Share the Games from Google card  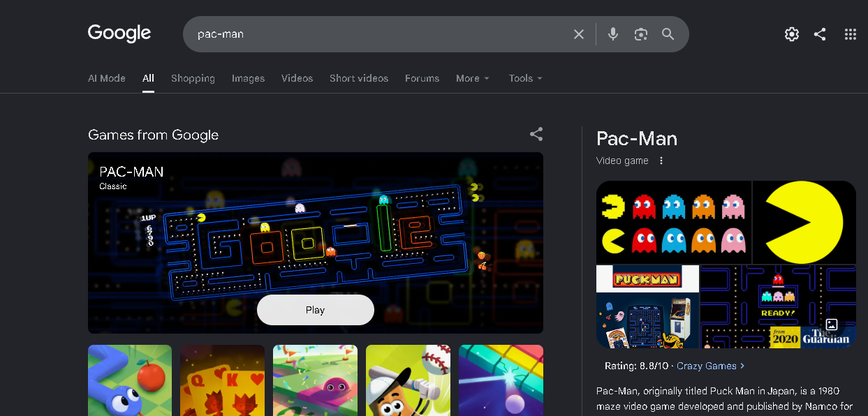536,134
